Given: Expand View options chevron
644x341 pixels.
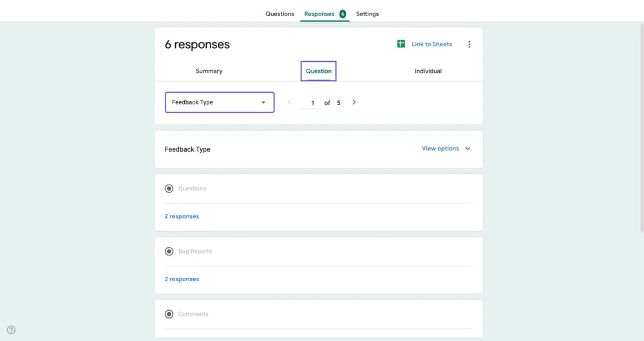Looking at the screenshot, I should 468,149.
